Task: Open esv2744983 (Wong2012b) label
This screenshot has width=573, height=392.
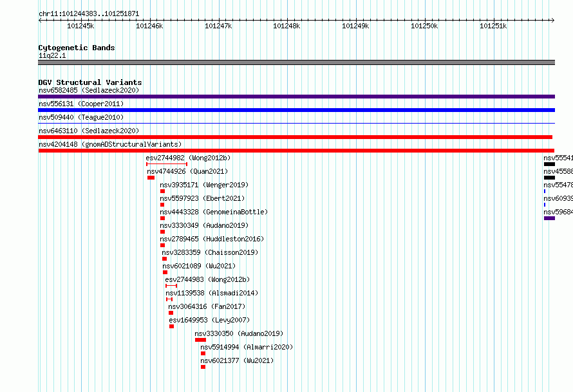Action: point(207,279)
